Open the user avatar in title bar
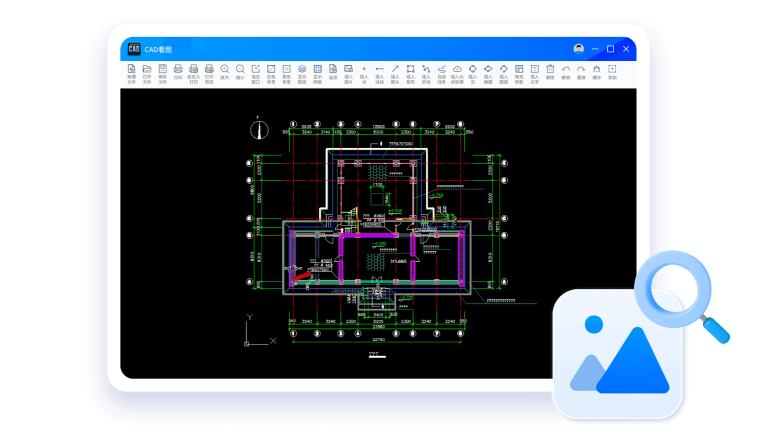Viewport: 780px width, 443px height. click(579, 49)
